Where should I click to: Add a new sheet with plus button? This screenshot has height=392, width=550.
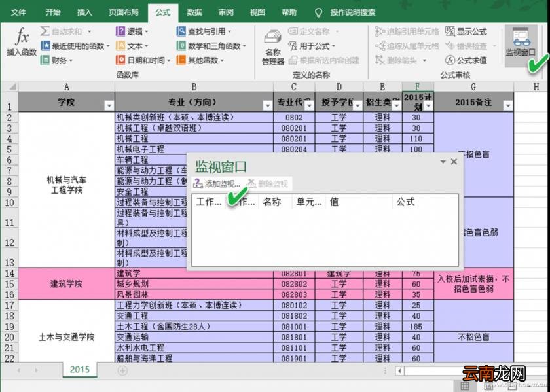pos(122,370)
